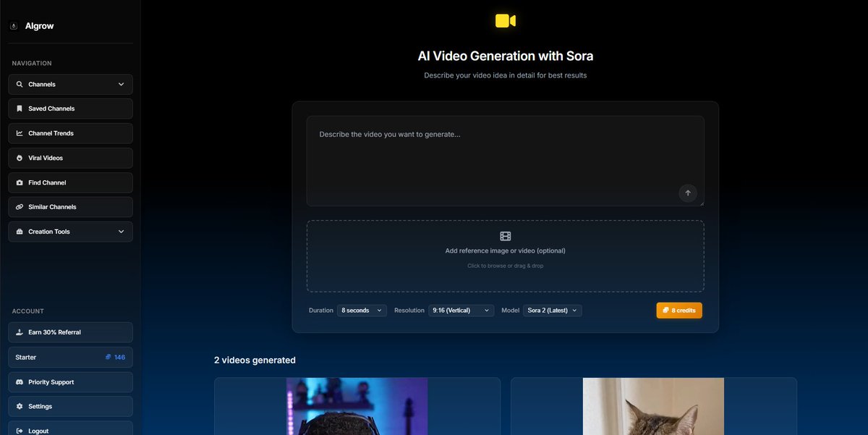This screenshot has height=435, width=868.
Task: Click the 'AI Video Generation with Sora' title
Action: (x=506, y=56)
